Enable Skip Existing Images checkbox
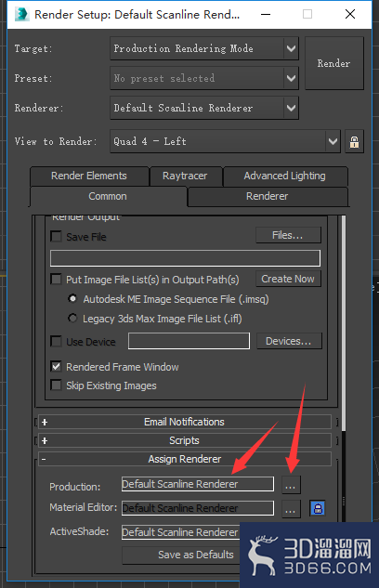 (57, 385)
